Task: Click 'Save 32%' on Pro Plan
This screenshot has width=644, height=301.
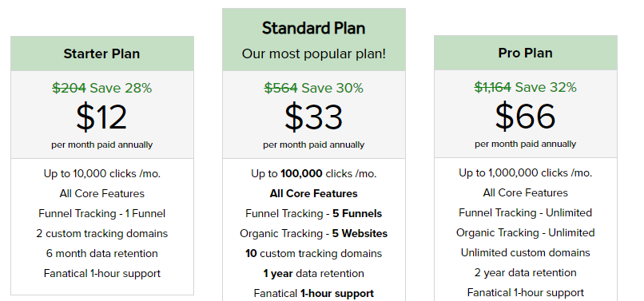Action: (546, 87)
